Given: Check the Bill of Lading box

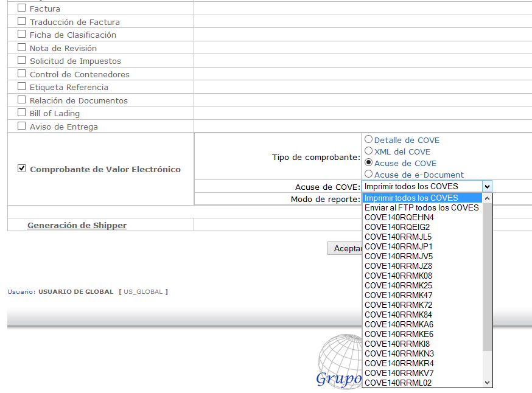Looking at the screenshot, I should point(21,112).
